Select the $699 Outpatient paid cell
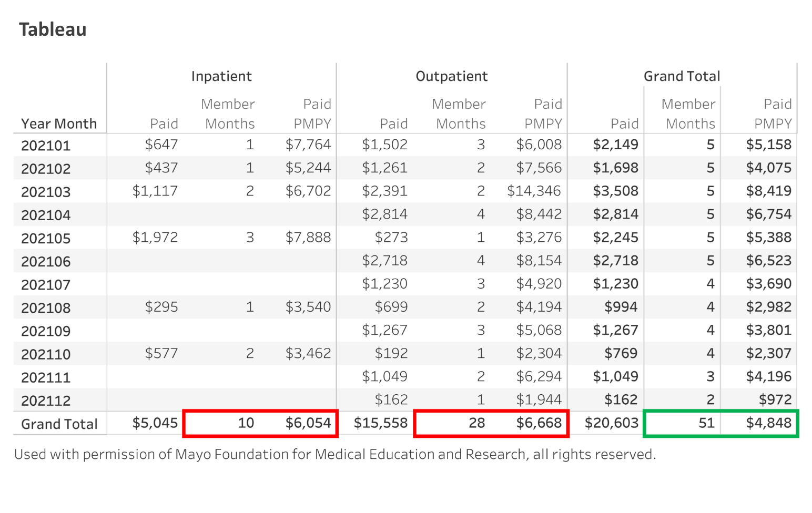Viewport: 812px width, 513px height. click(x=391, y=306)
